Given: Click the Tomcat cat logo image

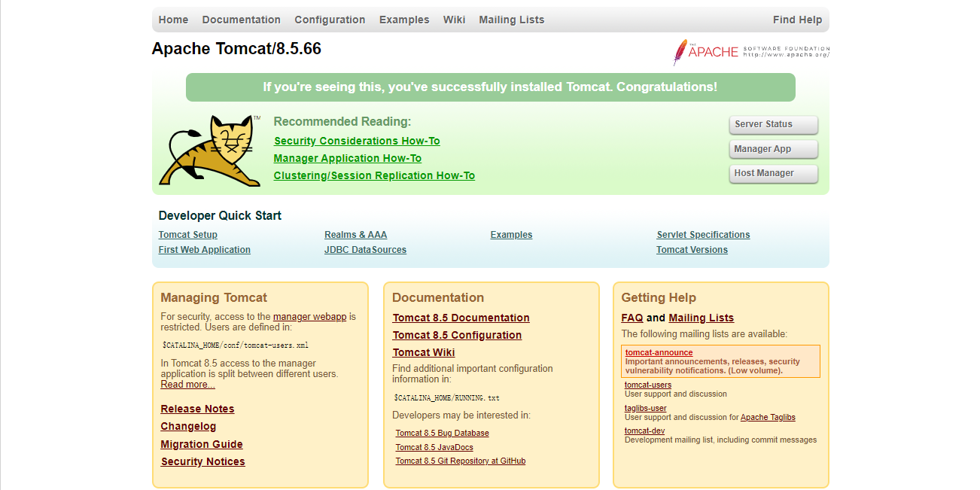Looking at the screenshot, I should point(209,151).
